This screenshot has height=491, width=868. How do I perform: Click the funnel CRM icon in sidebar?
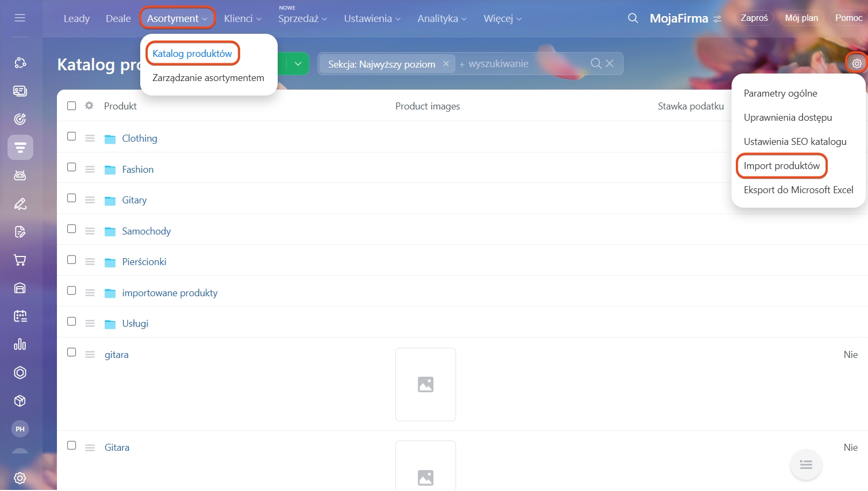pos(20,148)
